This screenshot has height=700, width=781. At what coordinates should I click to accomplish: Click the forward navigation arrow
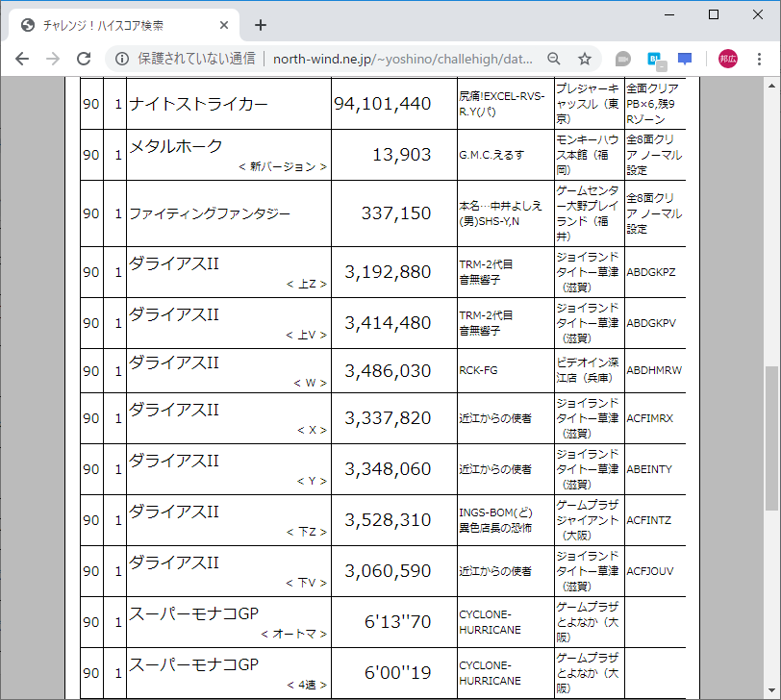coord(52,59)
